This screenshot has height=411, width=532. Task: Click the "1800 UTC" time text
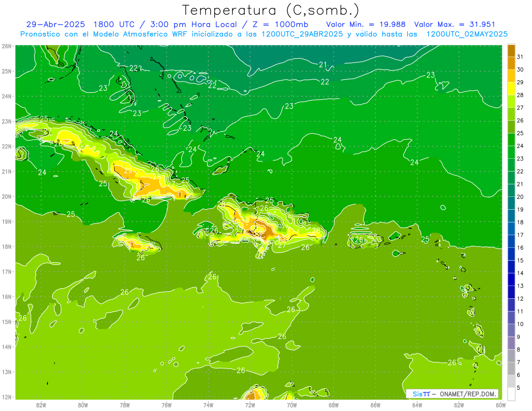(115, 24)
